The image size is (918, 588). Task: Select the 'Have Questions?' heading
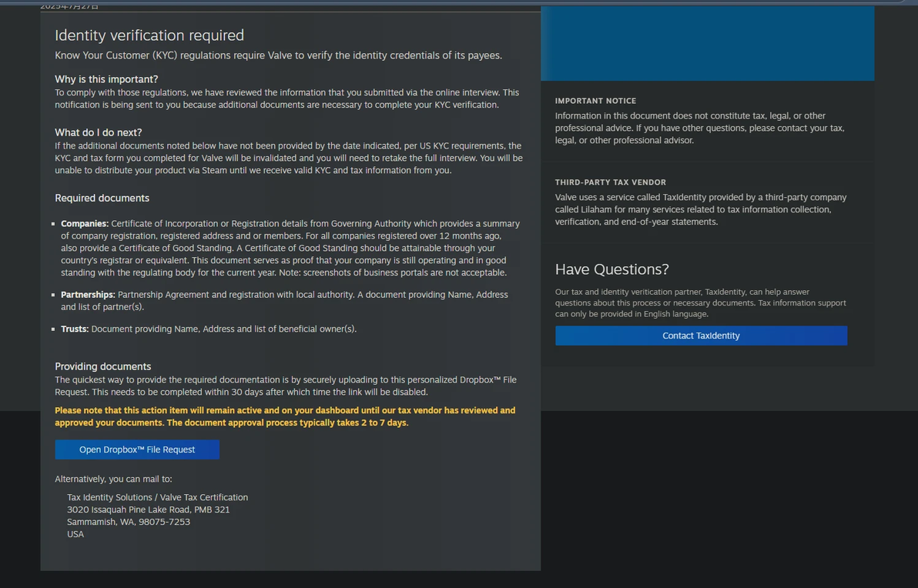tap(611, 269)
